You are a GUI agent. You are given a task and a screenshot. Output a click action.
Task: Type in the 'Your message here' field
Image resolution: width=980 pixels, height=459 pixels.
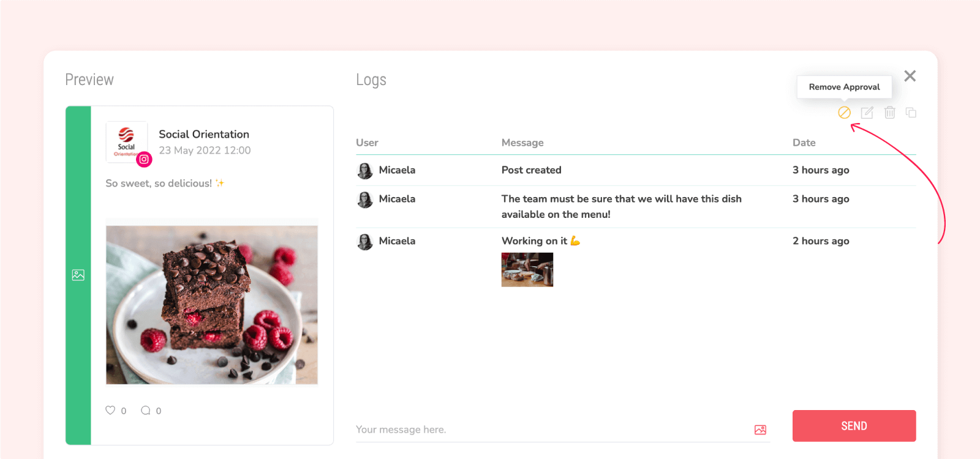551,430
